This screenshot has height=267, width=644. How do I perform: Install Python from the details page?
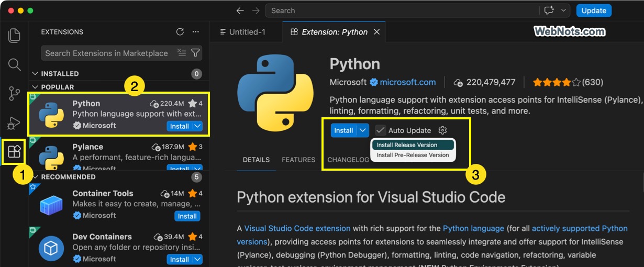coord(344,130)
